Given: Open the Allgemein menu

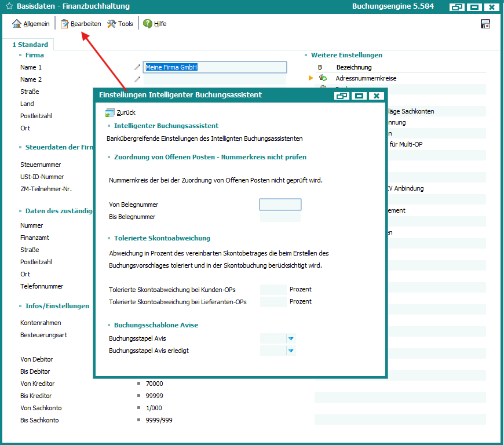Looking at the screenshot, I should 31,24.
